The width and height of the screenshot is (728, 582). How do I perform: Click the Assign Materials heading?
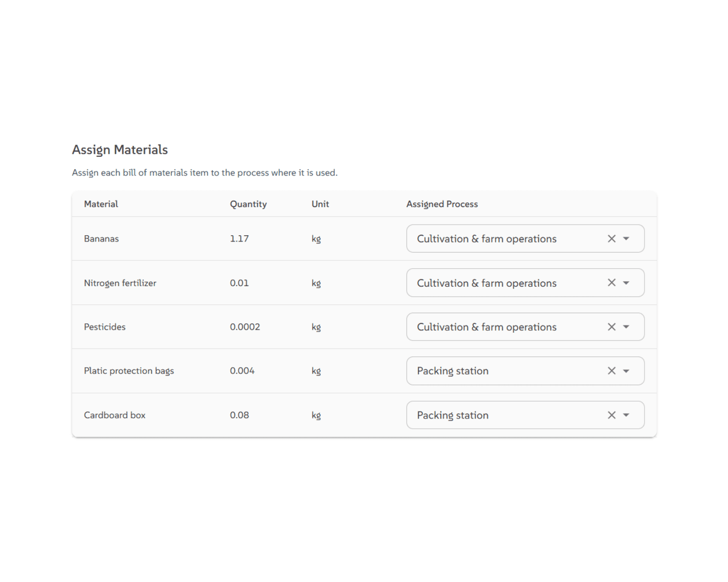click(x=120, y=150)
